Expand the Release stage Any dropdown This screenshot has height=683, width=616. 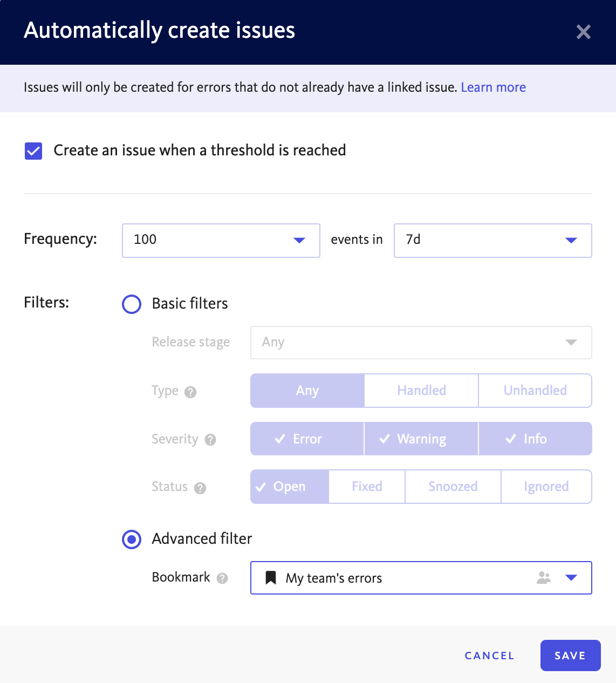tap(421, 343)
